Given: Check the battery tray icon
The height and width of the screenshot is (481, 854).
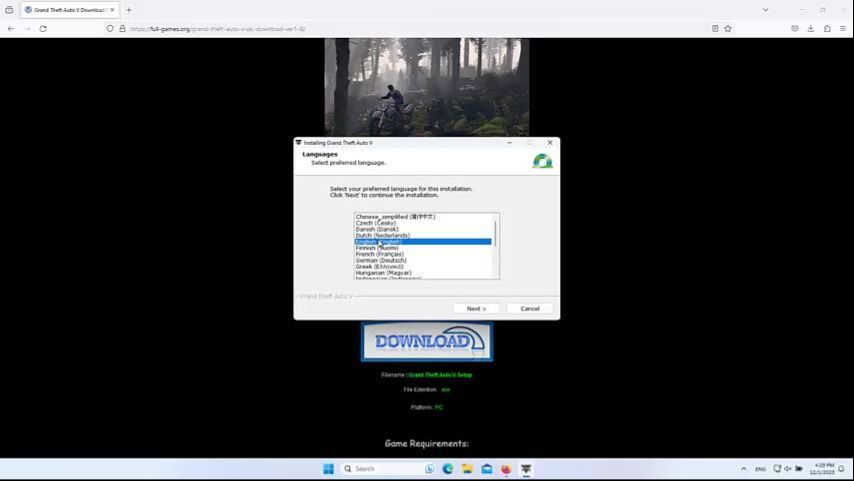Looking at the screenshot, I should tap(799, 469).
